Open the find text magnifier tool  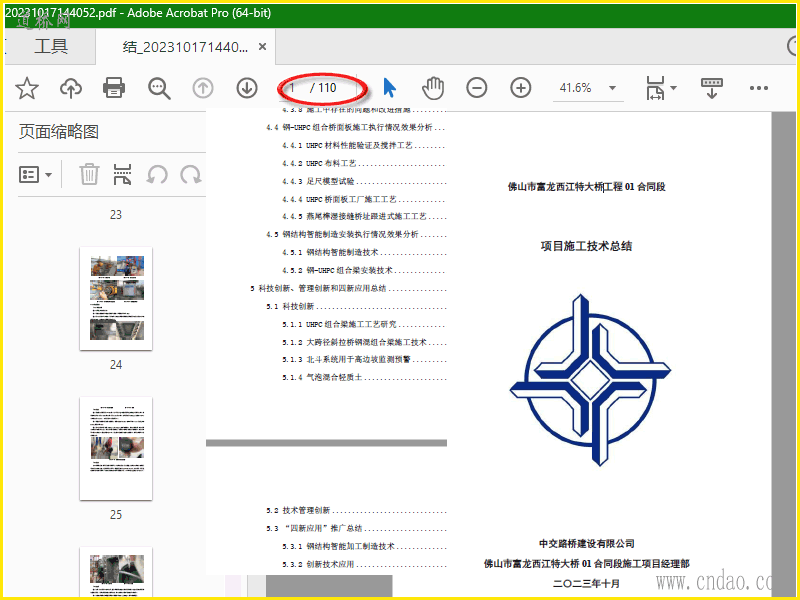(x=159, y=88)
